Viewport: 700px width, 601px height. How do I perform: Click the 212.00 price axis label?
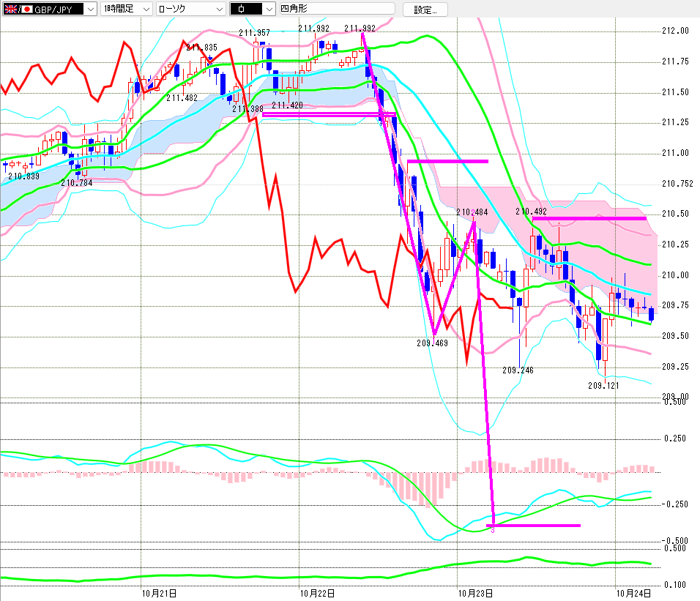675,31
